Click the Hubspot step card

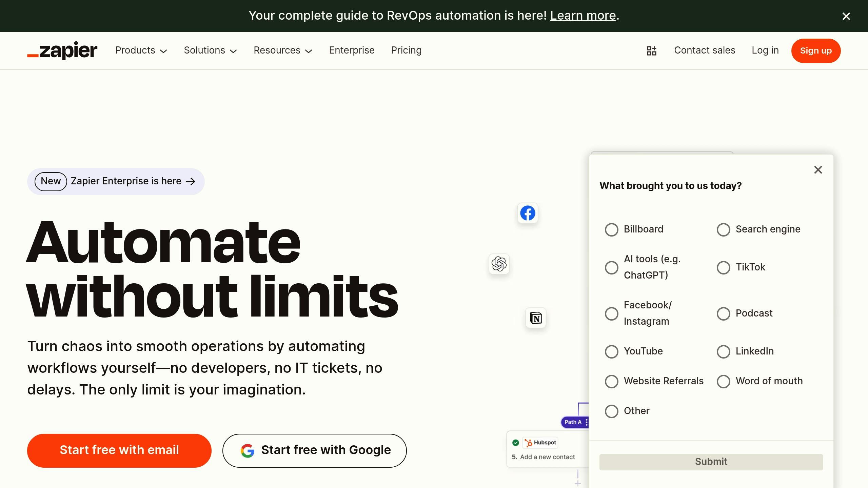[547, 449]
